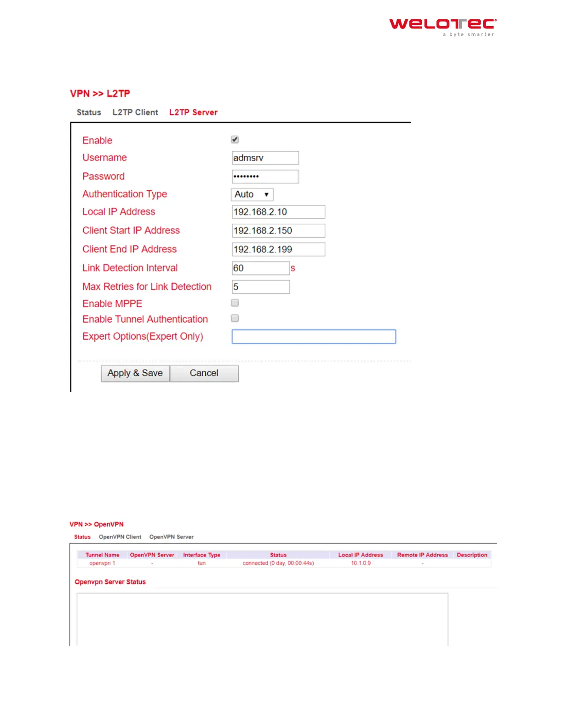This screenshot has width=563, height=728.
Task: Click the Password label
Action: [x=103, y=176]
